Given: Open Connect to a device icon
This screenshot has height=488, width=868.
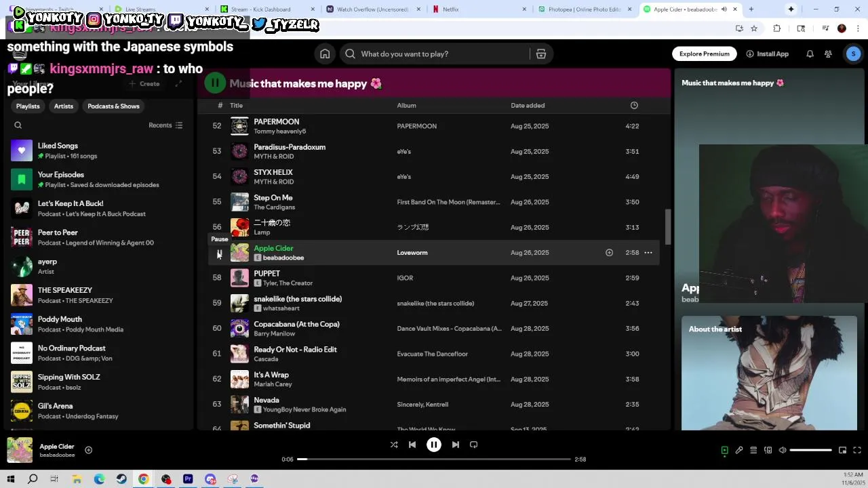Looking at the screenshot, I should (x=768, y=450).
